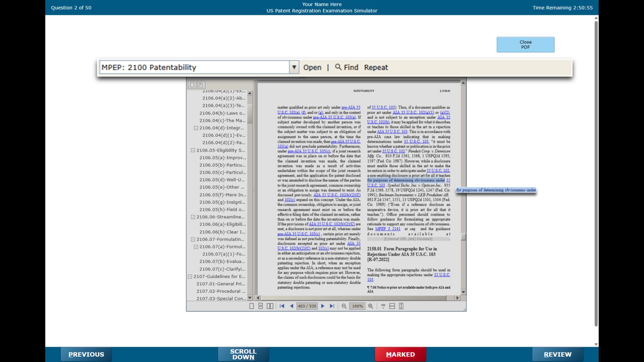
Task: Click the Repeat command in the toolbar
Action: tap(376, 67)
